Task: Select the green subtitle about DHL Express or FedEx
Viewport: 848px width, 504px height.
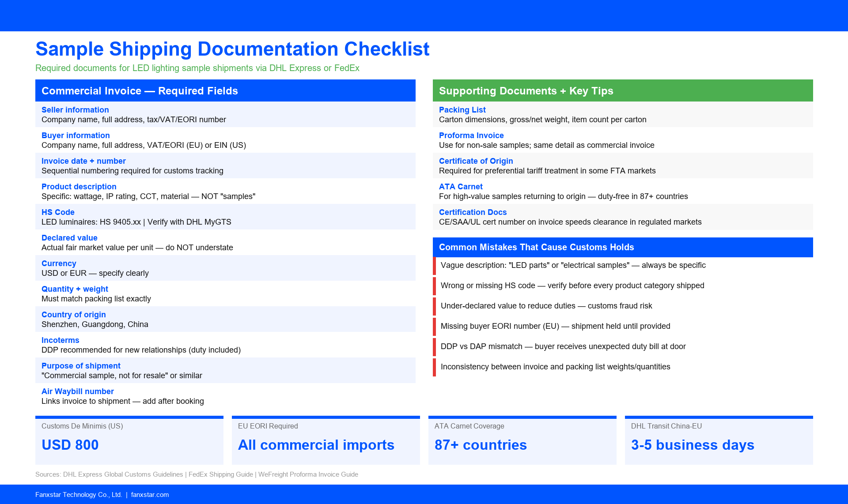Action: [197, 68]
